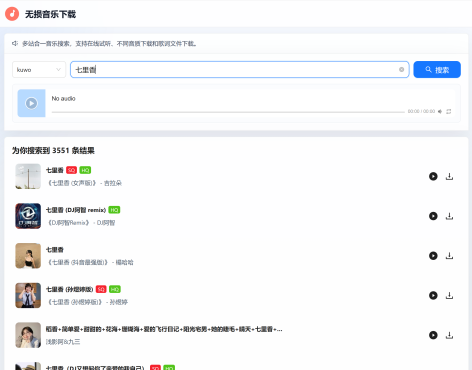
Task: Download 七里香 (DJ阿智 remix)
Action: pos(449,216)
